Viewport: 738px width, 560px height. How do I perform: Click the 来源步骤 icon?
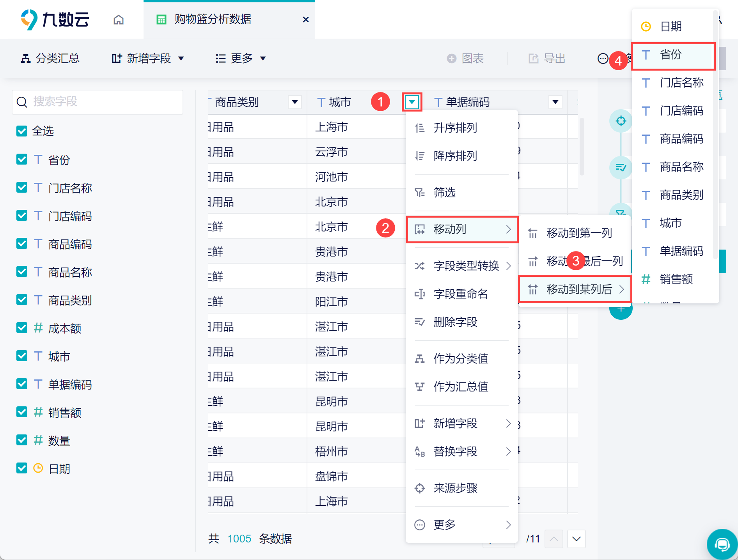coord(420,488)
